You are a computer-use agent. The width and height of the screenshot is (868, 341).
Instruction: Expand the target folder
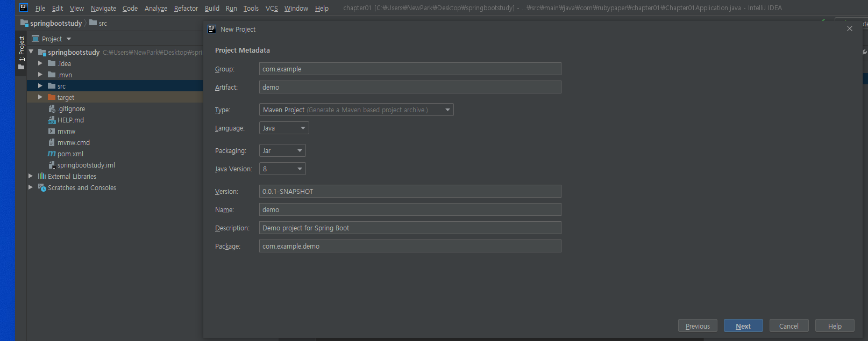click(x=40, y=97)
